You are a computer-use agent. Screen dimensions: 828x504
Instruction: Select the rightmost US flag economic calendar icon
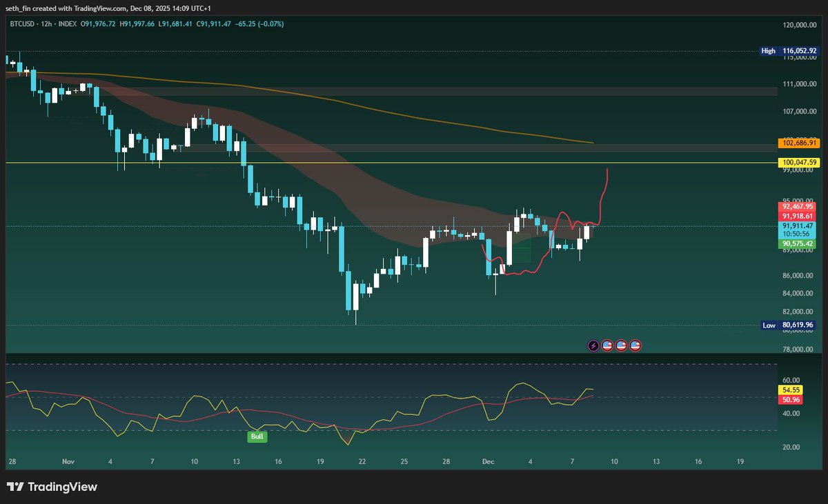pos(633,345)
